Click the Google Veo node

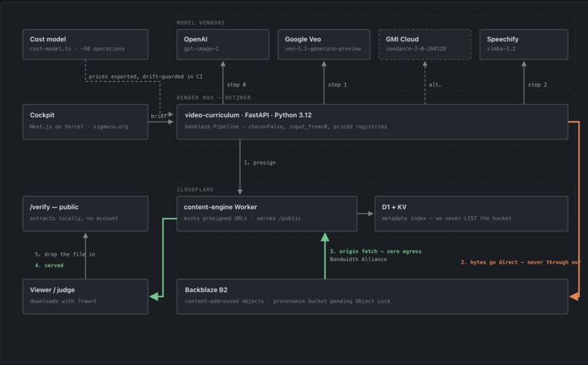pos(324,44)
